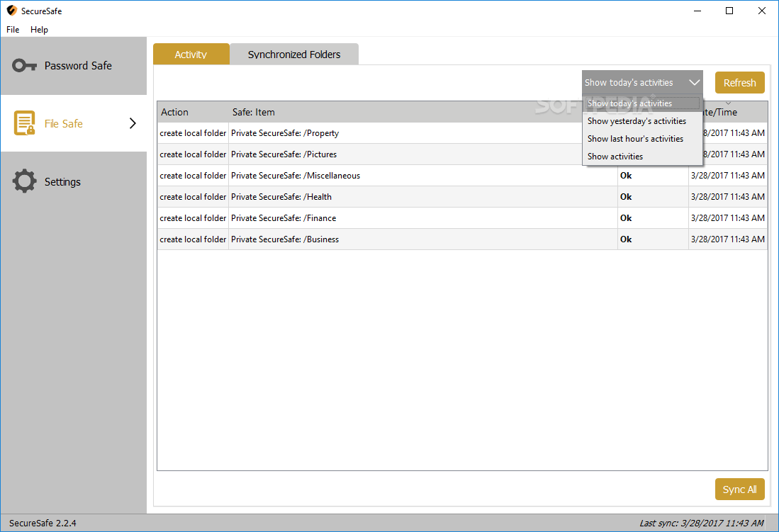Click the Refresh button
The width and height of the screenshot is (779, 532).
[740, 82]
